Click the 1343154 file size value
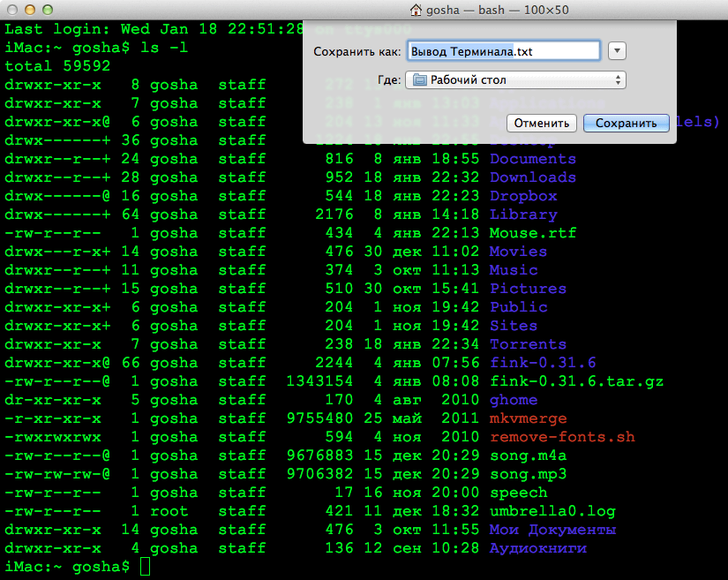The width and height of the screenshot is (728, 580). click(319, 381)
